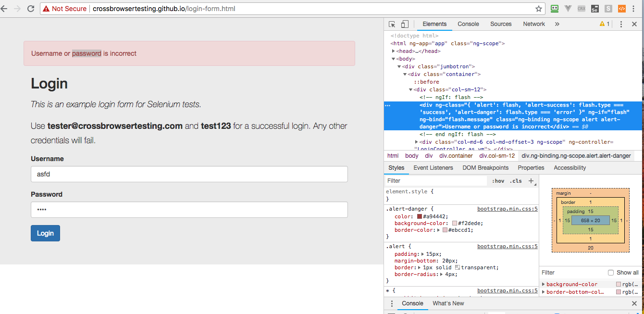Open the DevTools customize three-dot menu
644x314 pixels.
coord(621,24)
